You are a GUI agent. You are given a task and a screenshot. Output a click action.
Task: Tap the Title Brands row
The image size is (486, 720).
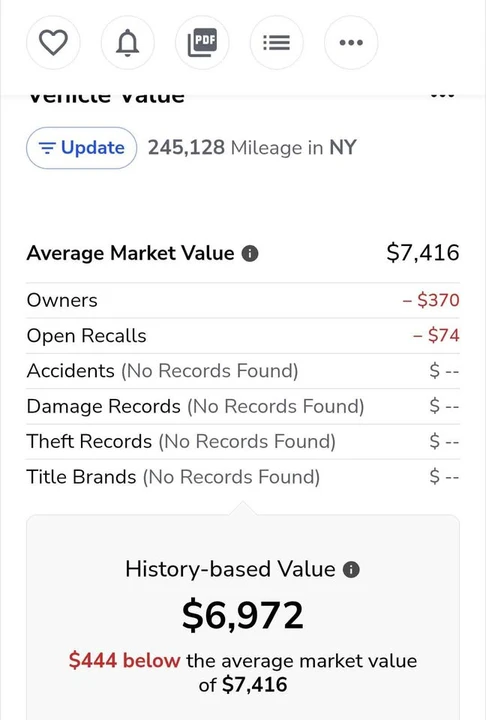point(243,477)
